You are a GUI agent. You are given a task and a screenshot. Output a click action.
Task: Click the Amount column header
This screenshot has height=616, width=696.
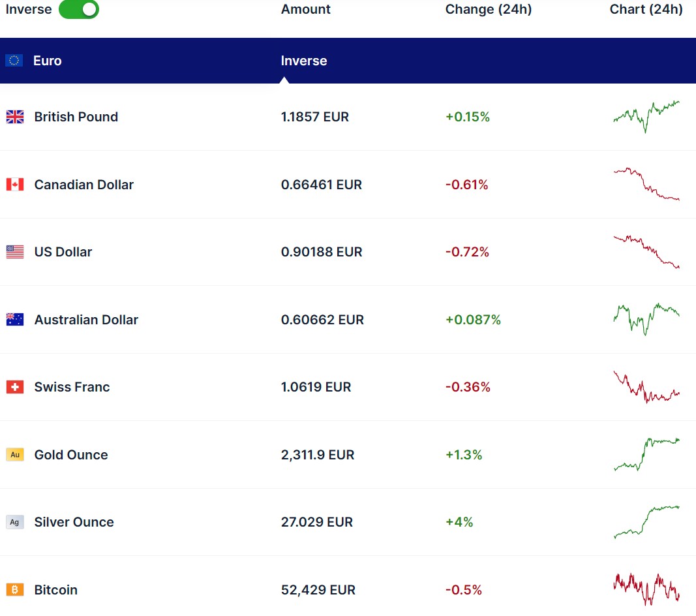[305, 9]
